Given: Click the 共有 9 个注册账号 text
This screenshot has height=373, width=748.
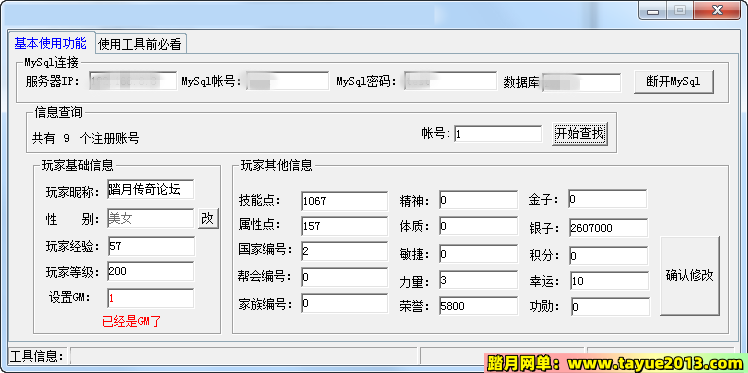Looking at the screenshot, I should [86, 139].
